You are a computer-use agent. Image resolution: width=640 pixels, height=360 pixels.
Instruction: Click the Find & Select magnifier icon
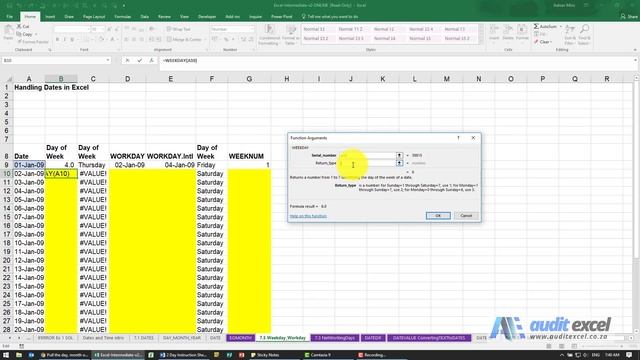tap(584, 30)
